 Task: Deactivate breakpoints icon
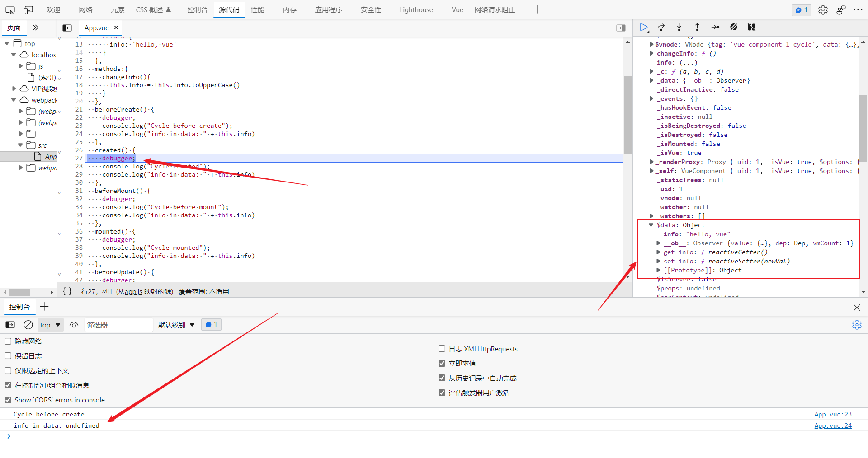tap(734, 28)
